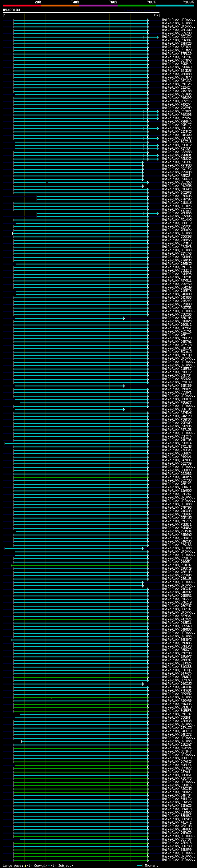
Task: Select hit UniRef100_P05753
Action: pos(177,308)
